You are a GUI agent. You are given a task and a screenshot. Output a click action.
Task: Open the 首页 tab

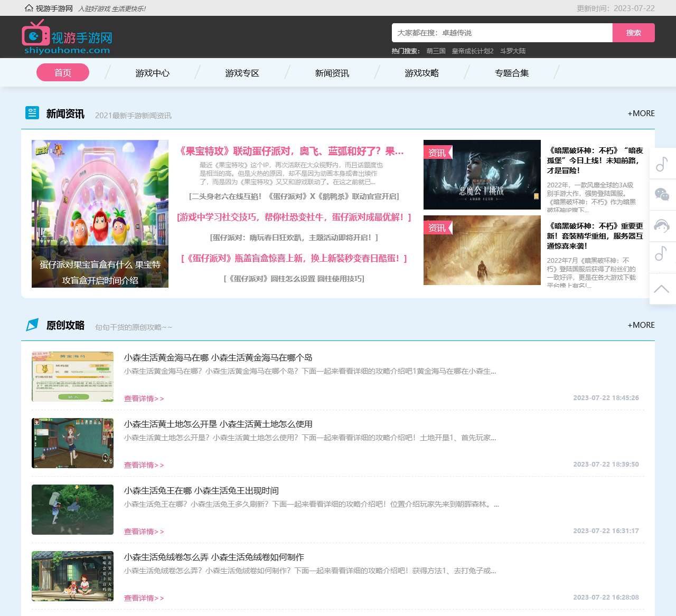point(62,72)
